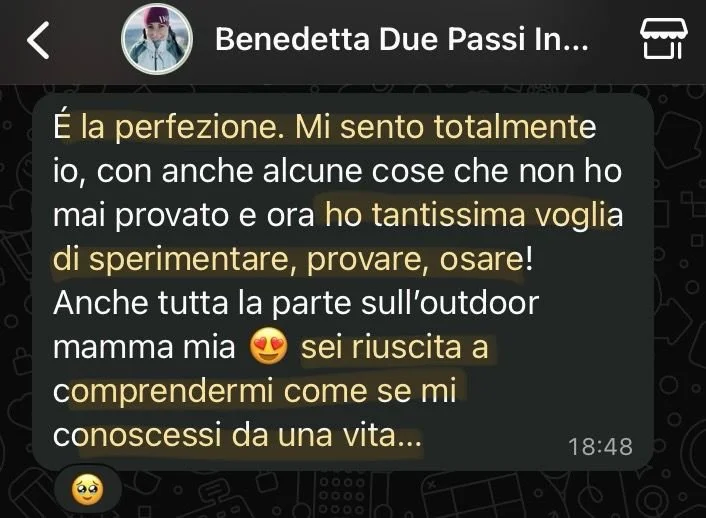Go back using the left arrow icon

tap(38, 41)
